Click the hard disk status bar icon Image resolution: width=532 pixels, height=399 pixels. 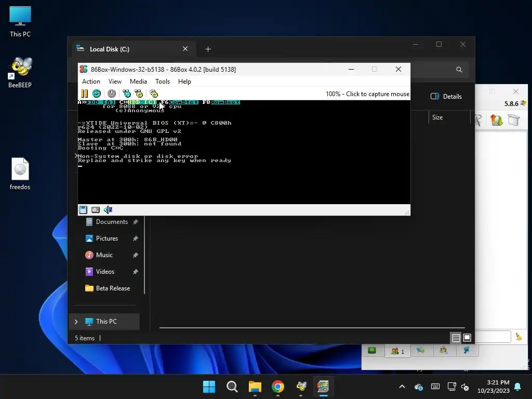tap(96, 210)
